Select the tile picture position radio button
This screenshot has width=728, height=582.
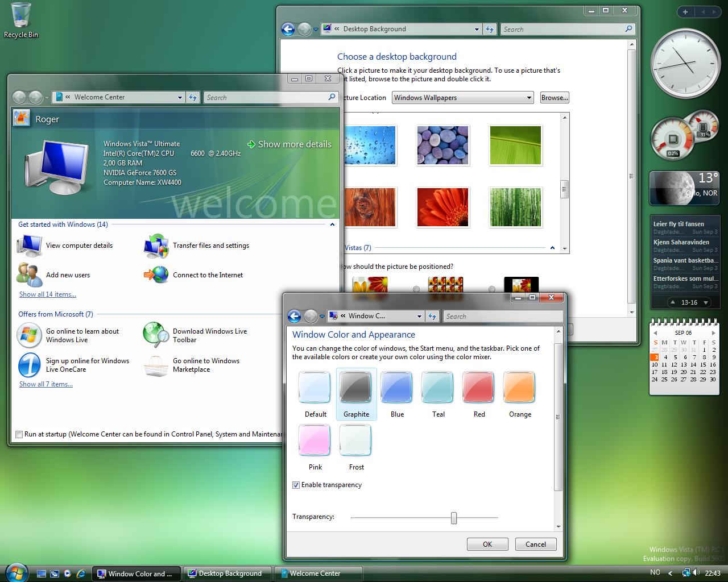tap(416, 289)
